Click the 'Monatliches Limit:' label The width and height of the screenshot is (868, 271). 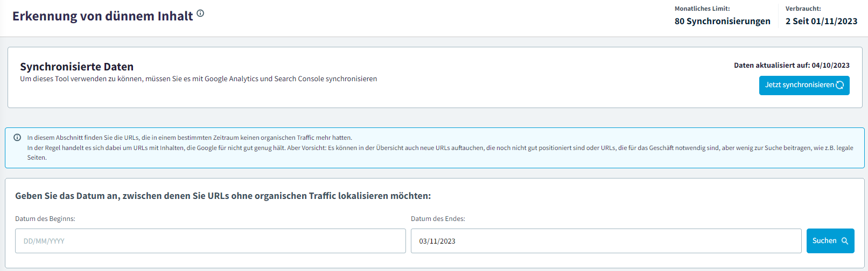pos(702,9)
